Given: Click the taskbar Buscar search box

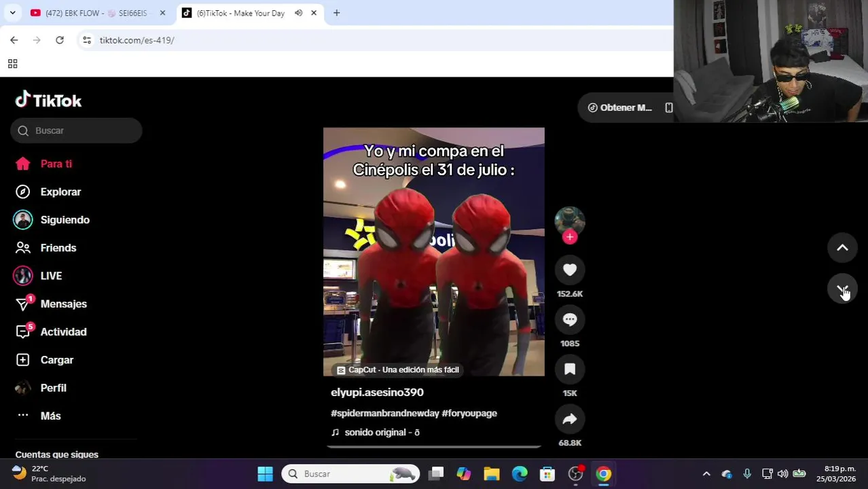Looking at the screenshot, I should tap(350, 474).
